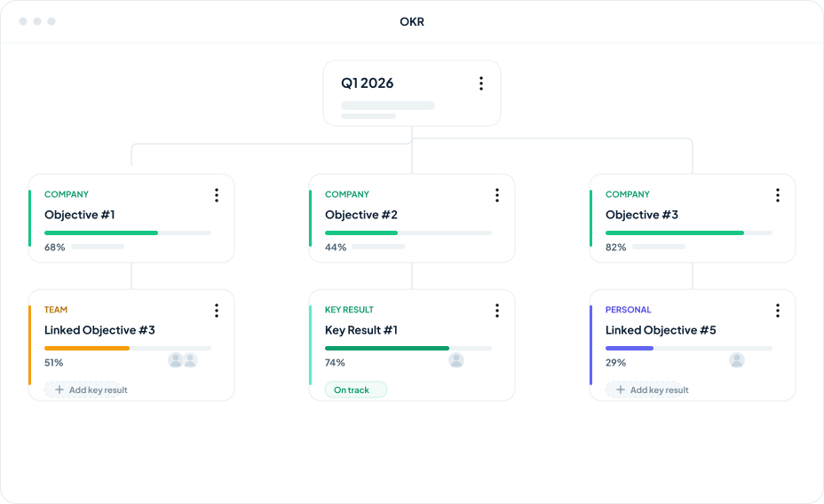Screen dimensions: 824x504
Task: Open the Key Result #1 title
Action: pyautogui.click(x=361, y=330)
